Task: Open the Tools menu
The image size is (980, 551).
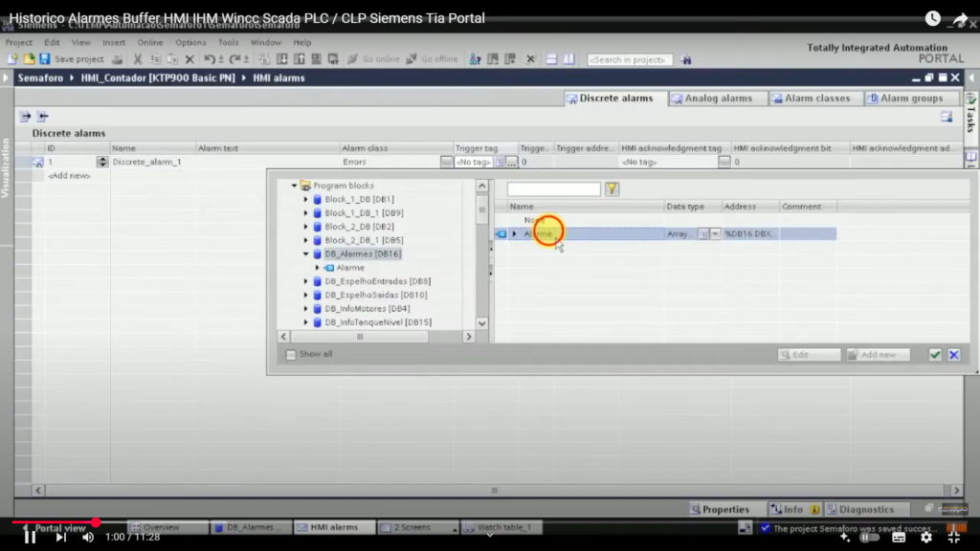Action: click(x=228, y=42)
